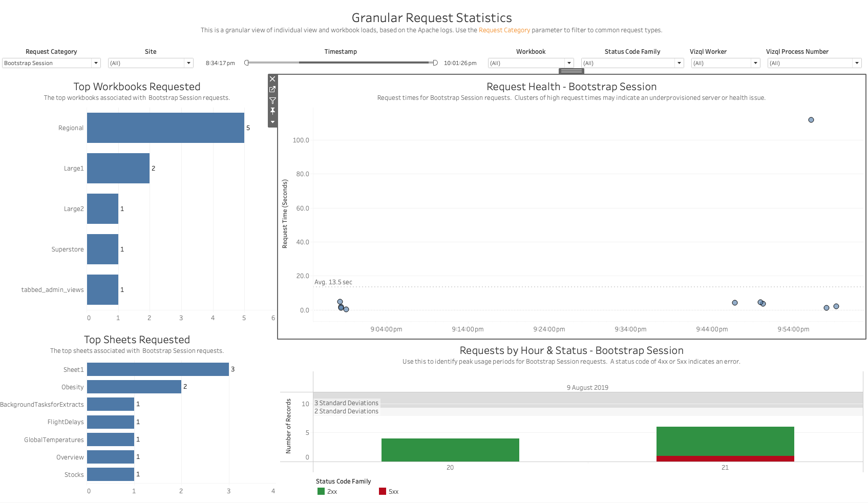The height and width of the screenshot is (503, 868).
Task: Click the tabbed_admin_views label
Action: (x=52, y=290)
